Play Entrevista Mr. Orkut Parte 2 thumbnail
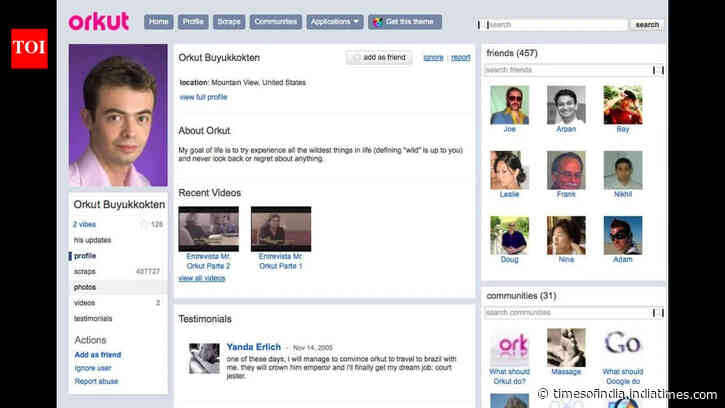725x408 pixels. (209, 229)
